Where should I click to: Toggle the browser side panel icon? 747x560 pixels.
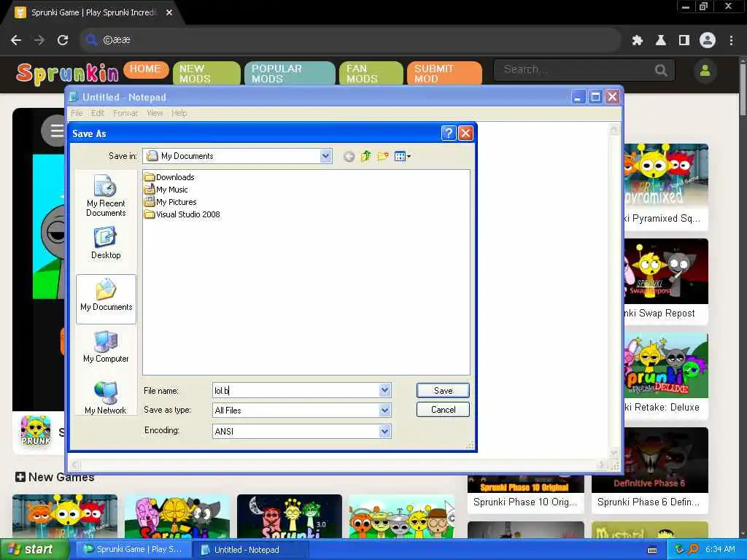click(684, 41)
